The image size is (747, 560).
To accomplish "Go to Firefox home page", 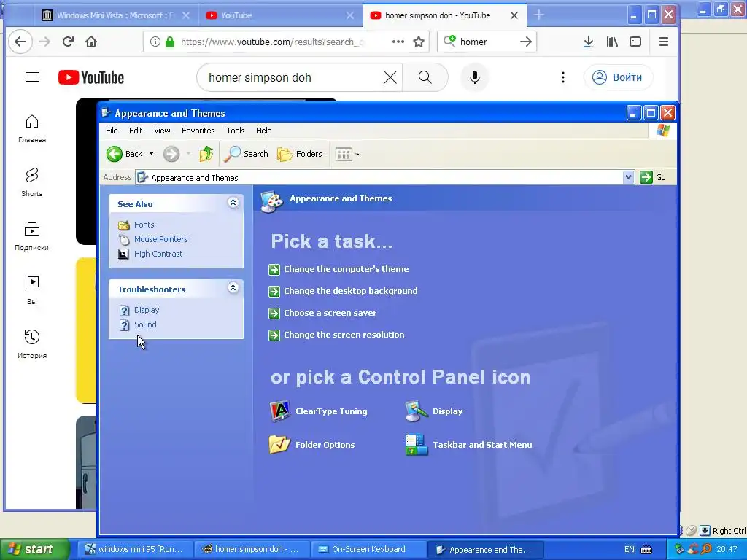I will point(91,42).
